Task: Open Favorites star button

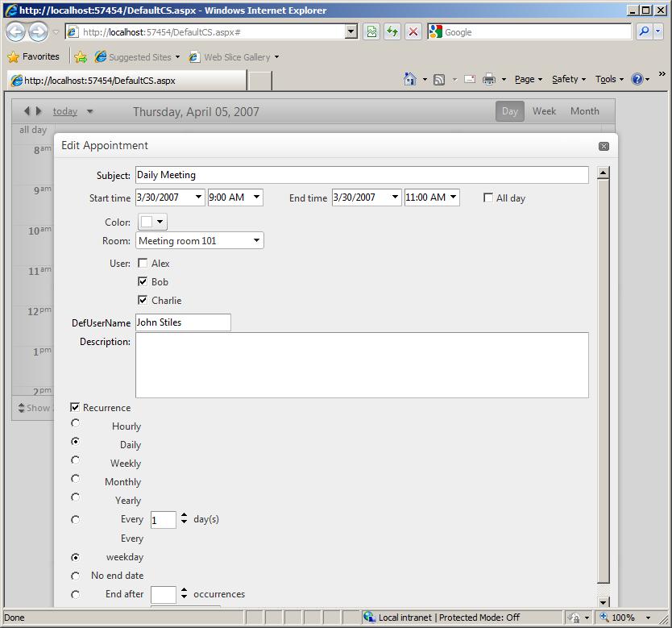Action: [33, 56]
